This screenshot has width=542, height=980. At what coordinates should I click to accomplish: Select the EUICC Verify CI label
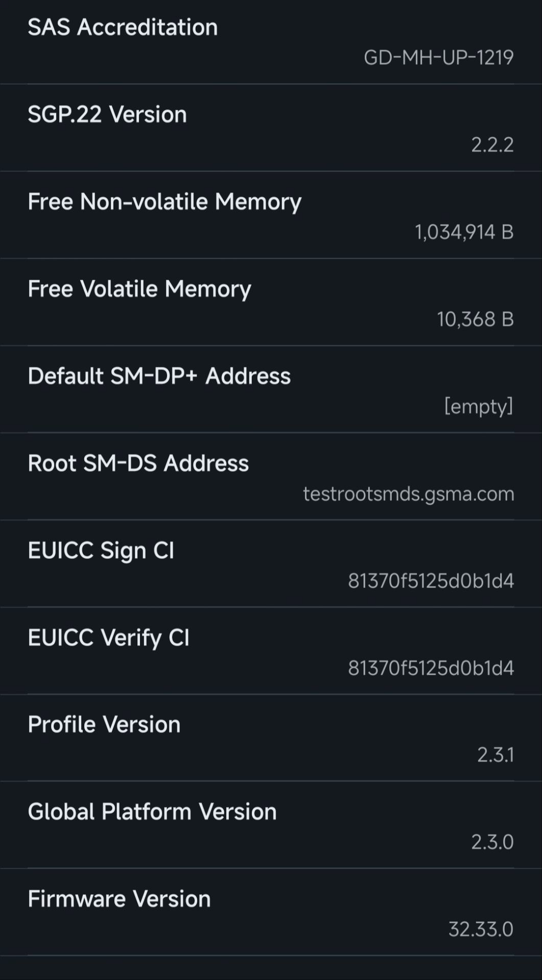point(108,638)
